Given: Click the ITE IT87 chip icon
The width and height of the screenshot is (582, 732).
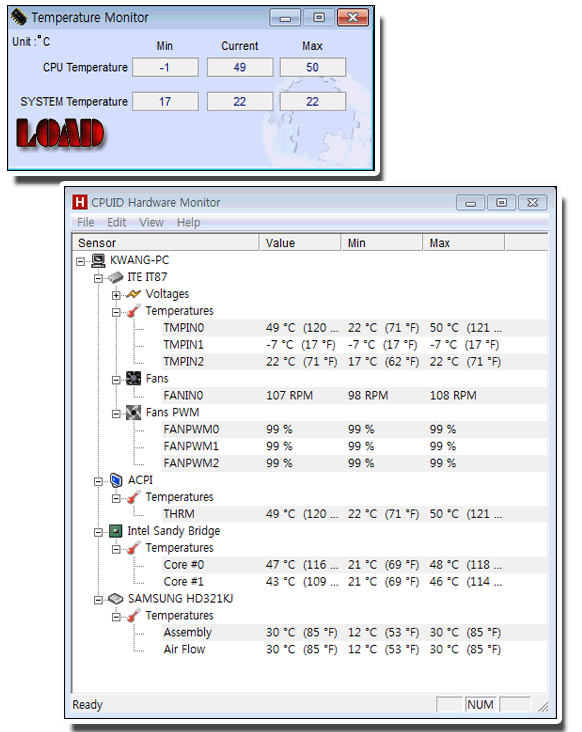Looking at the screenshot, I should [115, 277].
